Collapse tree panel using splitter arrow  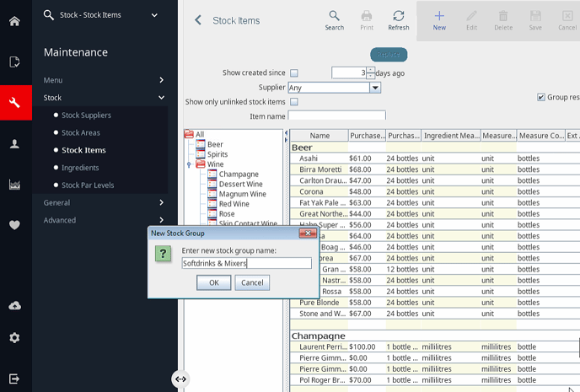coord(286,132)
